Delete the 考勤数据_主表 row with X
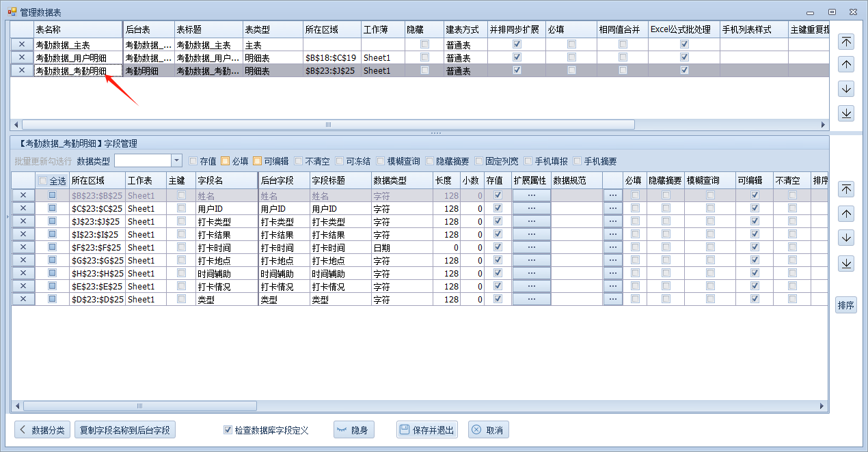The image size is (868, 452). point(22,44)
